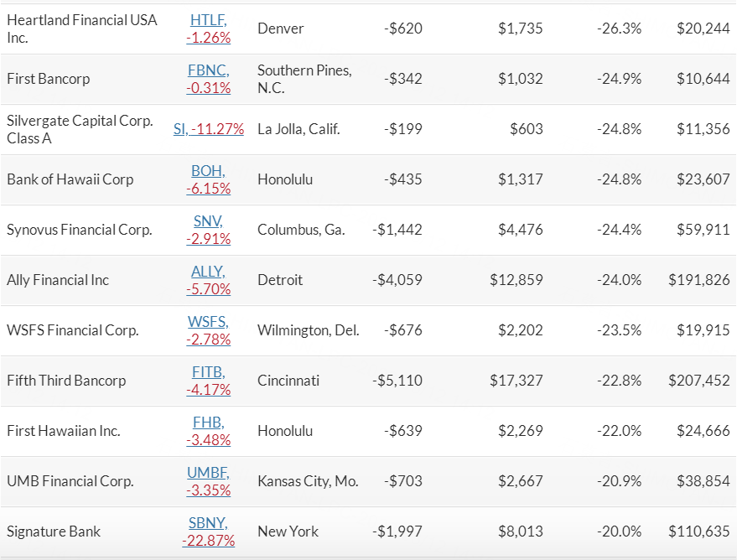
Task: Select the $191,826 total assets value
Action: coord(698,280)
